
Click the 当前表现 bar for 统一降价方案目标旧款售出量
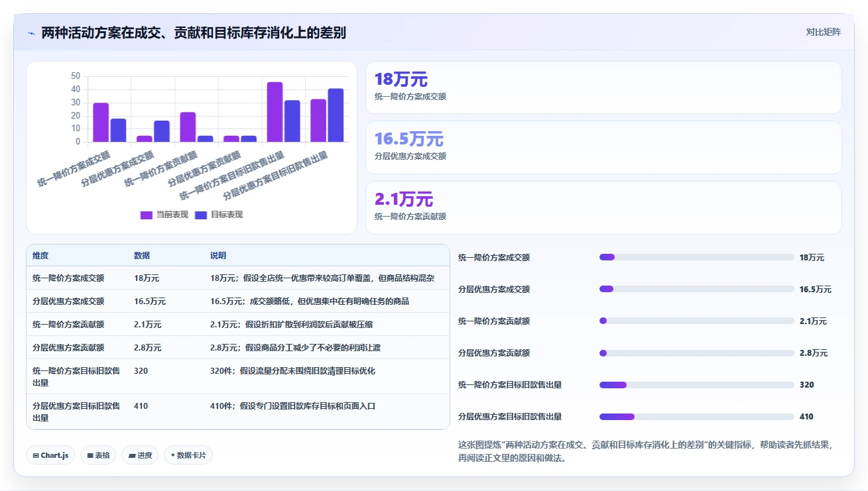(x=275, y=112)
